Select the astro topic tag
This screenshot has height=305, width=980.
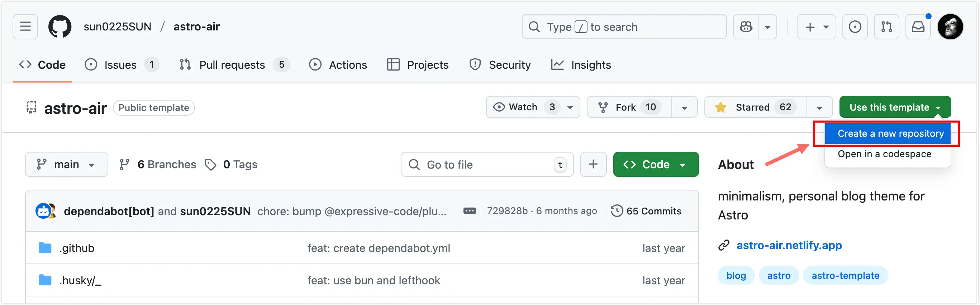click(x=778, y=275)
